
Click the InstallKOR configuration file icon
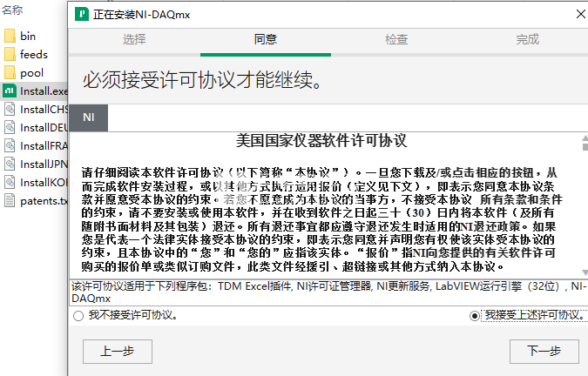point(10,183)
